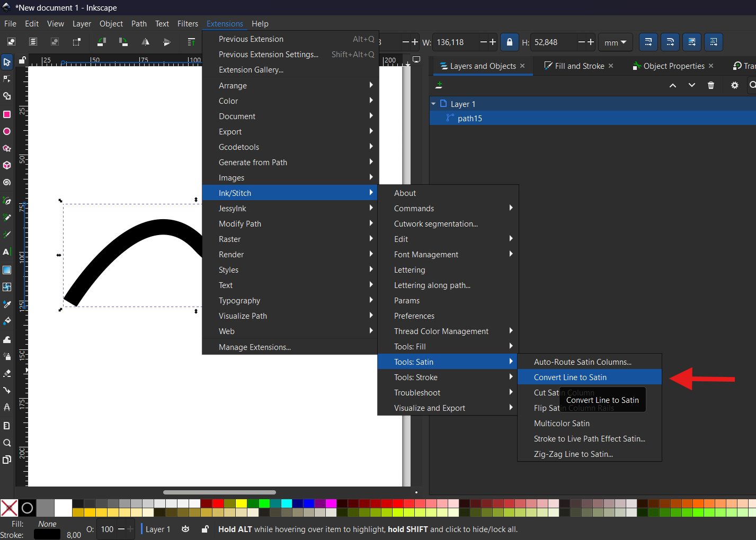Choose Zig-Zag Line to Satin

click(x=590, y=454)
